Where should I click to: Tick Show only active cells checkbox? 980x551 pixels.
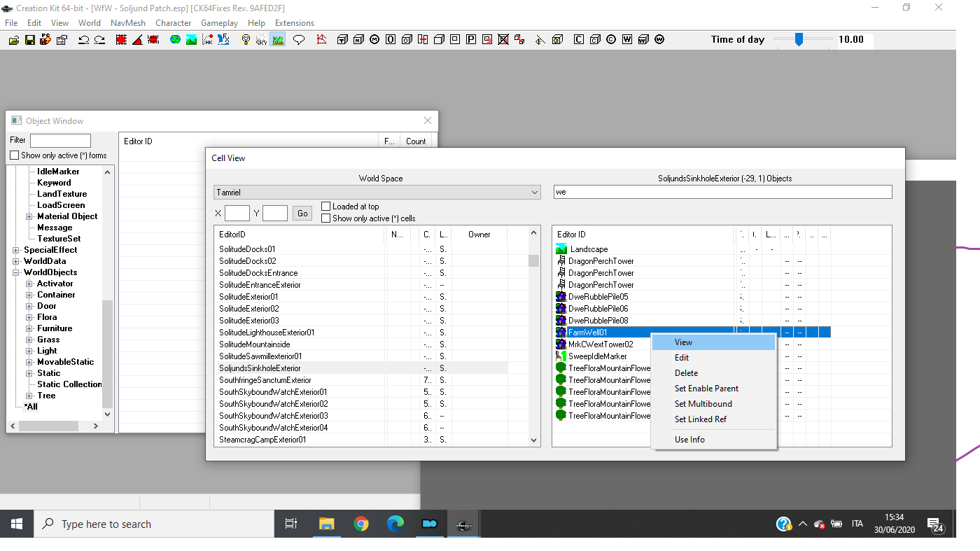(325, 218)
